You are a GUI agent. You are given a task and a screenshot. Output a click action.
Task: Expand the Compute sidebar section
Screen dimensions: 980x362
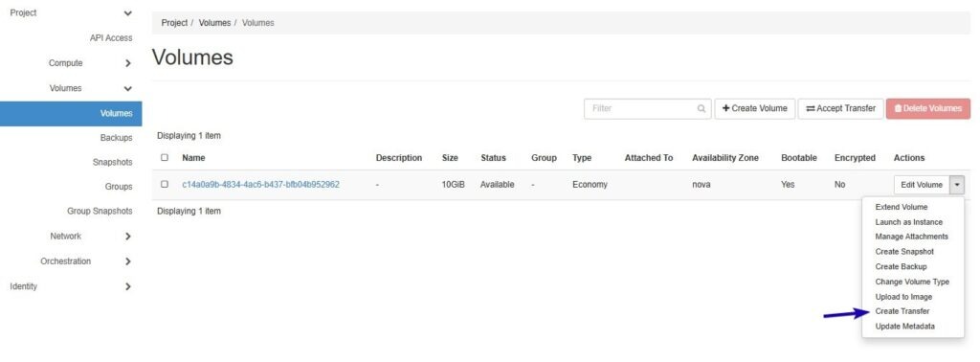[x=128, y=63]
